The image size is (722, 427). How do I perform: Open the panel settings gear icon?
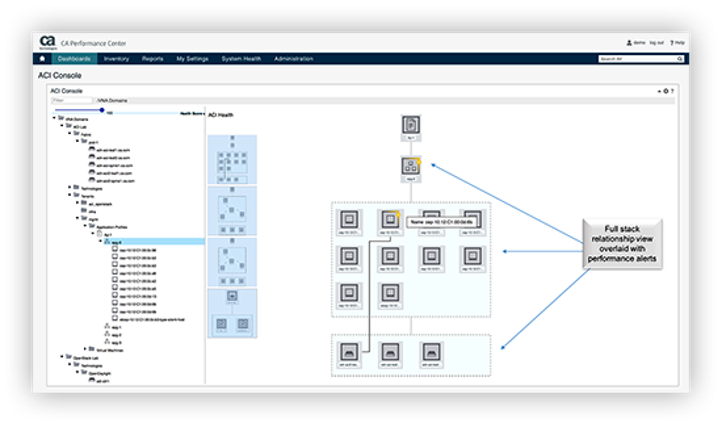point(666,91)
